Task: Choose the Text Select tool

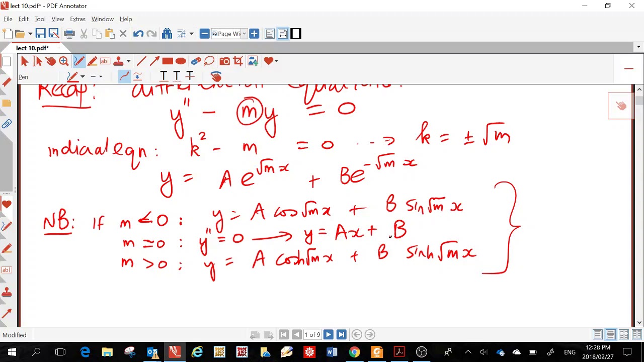Action: point(37,61)
